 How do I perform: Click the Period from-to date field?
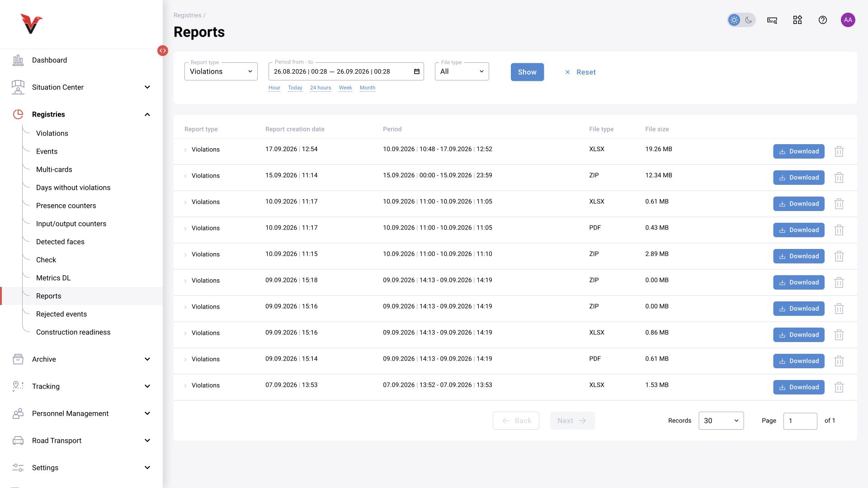coord(346,71)
